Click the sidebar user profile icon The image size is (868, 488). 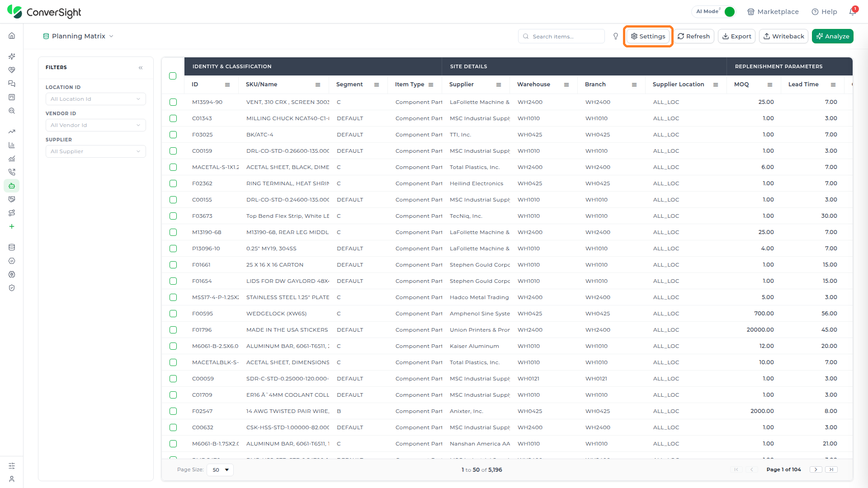pyautogui.click(x=12, y=479)
